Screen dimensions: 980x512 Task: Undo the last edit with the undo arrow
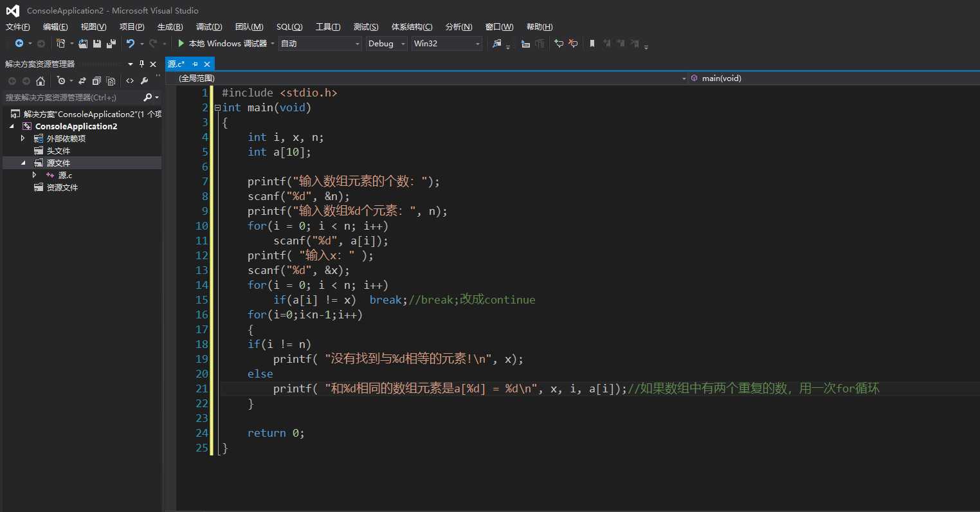131,43
